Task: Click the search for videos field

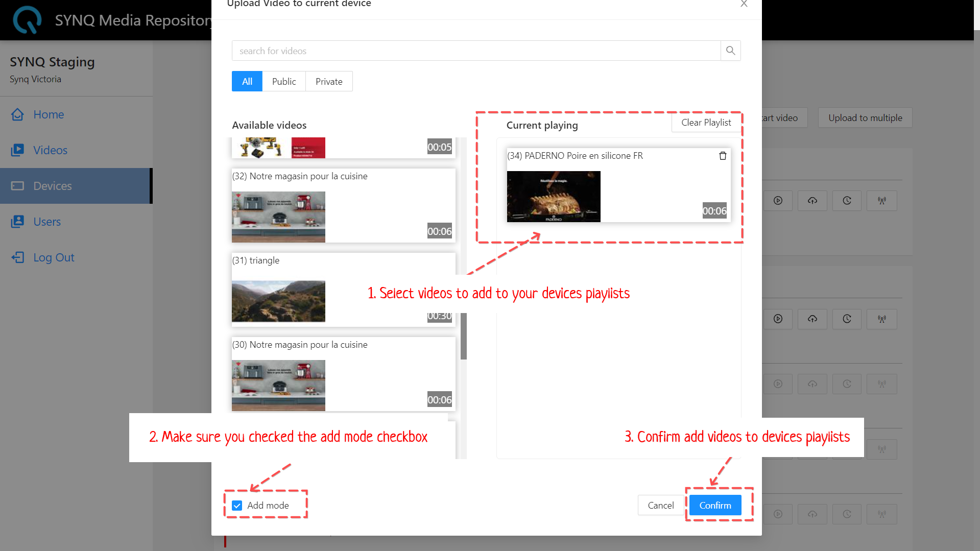Action: click(476, 51)
